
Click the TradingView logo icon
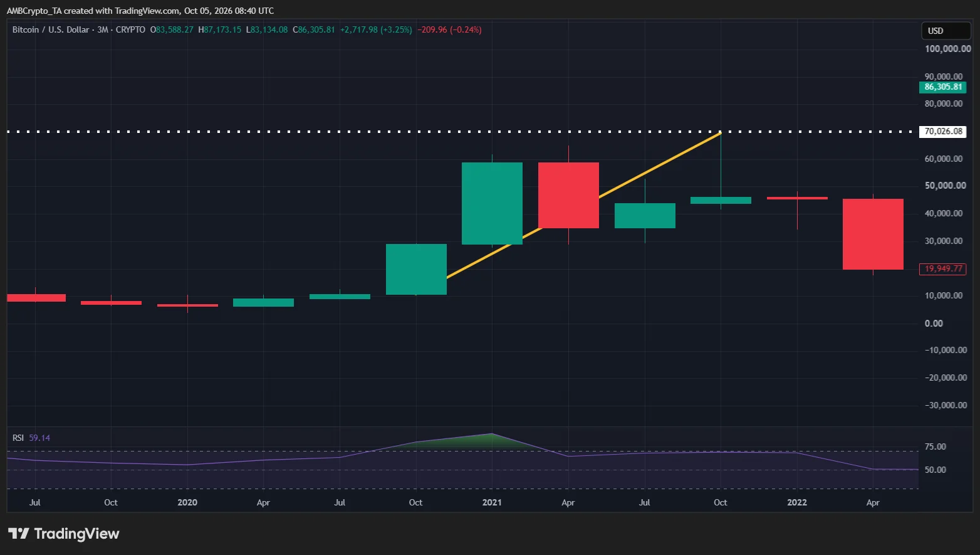pos(19,534)
